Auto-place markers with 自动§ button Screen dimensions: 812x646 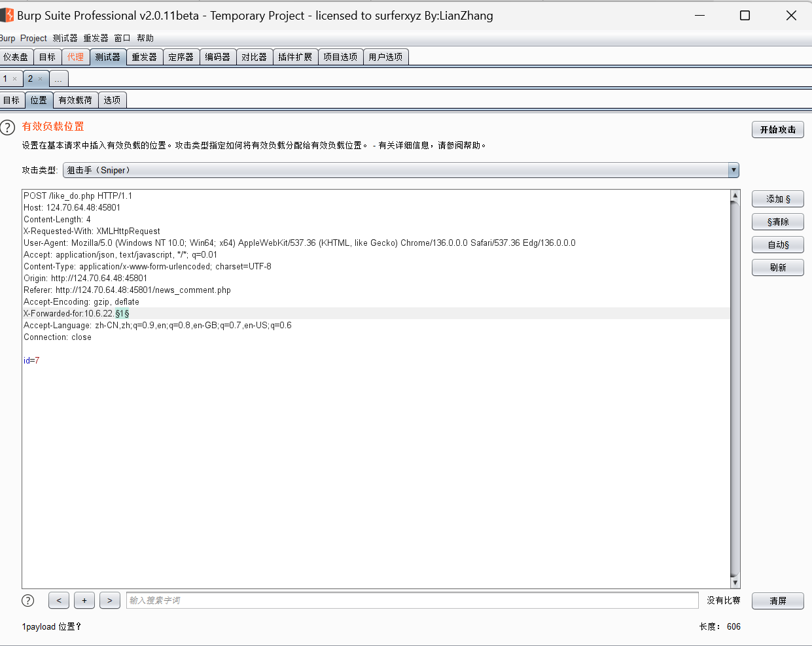[x=778, y=245]
